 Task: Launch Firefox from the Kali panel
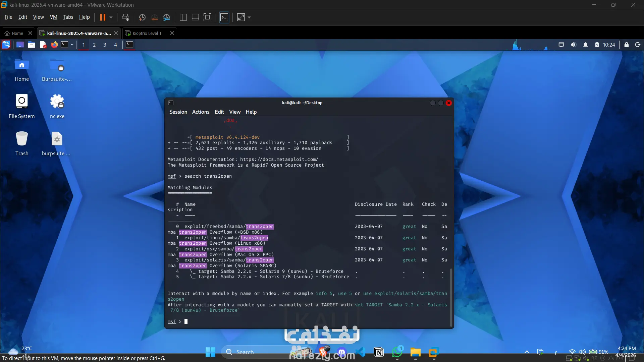click(x=54, y=45)
